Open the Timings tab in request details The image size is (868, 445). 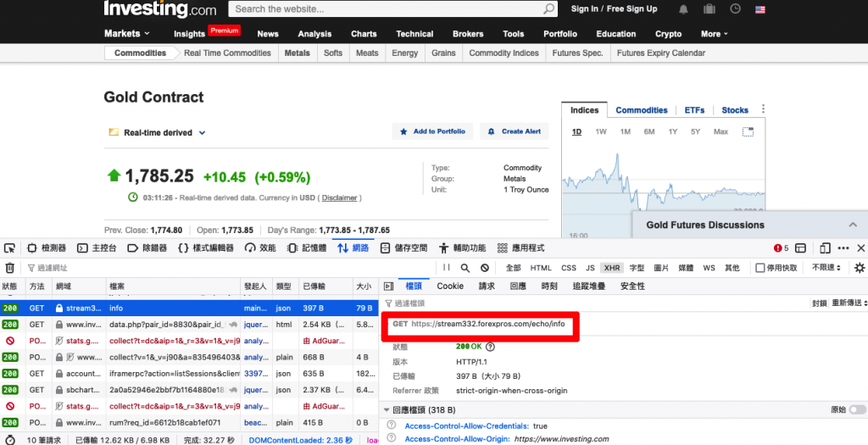[549, 286]
